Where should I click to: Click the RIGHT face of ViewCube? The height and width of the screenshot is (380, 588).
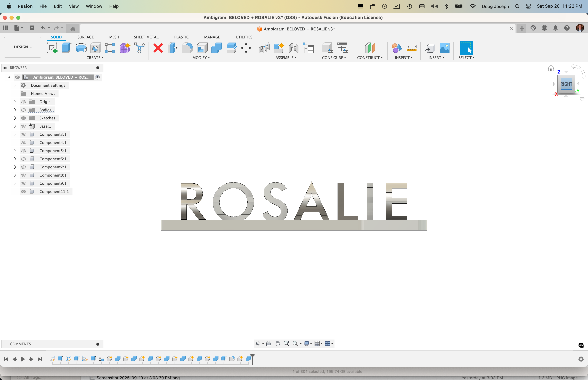[x=566, y=84]
